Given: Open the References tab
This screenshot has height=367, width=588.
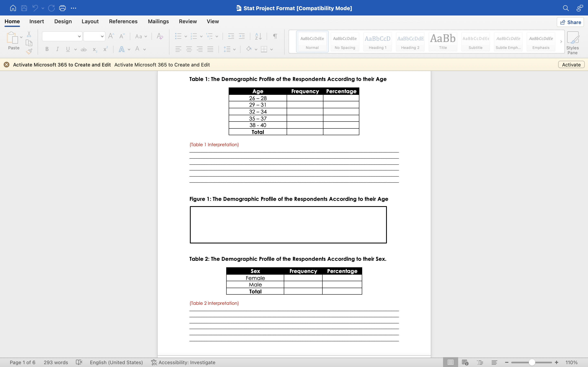Looking at the screenshot, I should tap(123, 21).
